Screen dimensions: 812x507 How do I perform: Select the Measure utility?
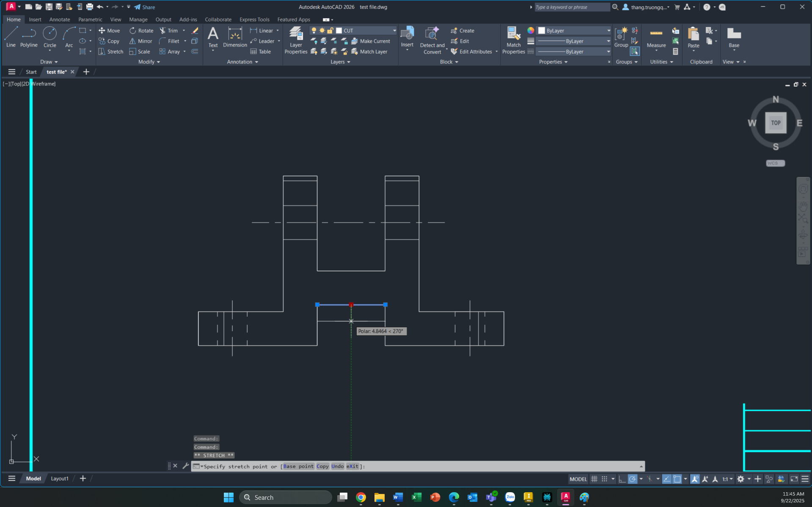(656, 38)
